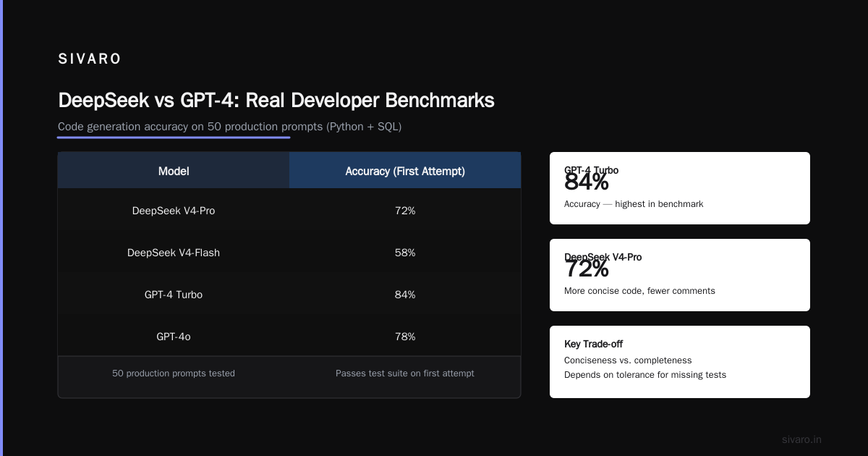Select the GPT-4o row label

point(174,337)
